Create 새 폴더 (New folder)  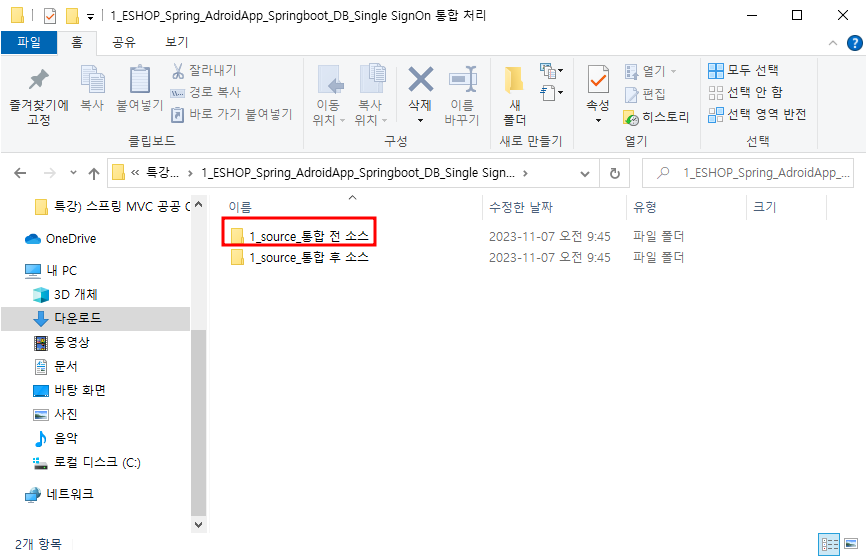(x=515, y=96)
